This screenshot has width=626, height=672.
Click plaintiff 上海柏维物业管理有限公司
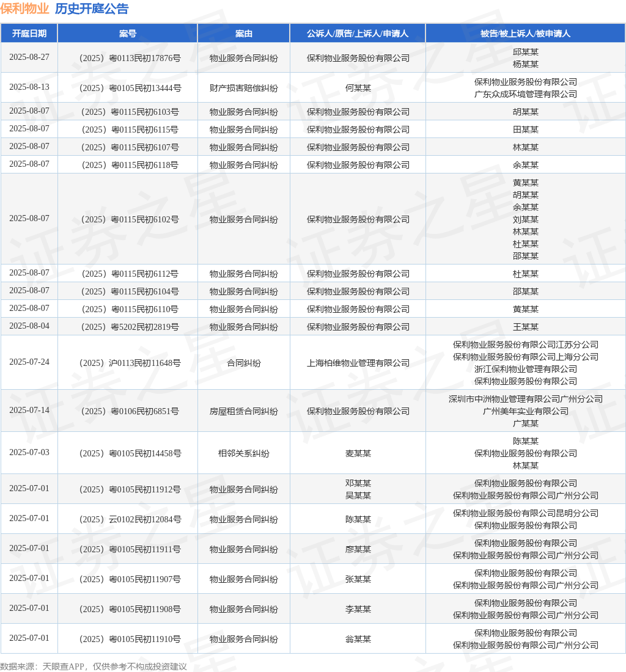tap(358, 363)
